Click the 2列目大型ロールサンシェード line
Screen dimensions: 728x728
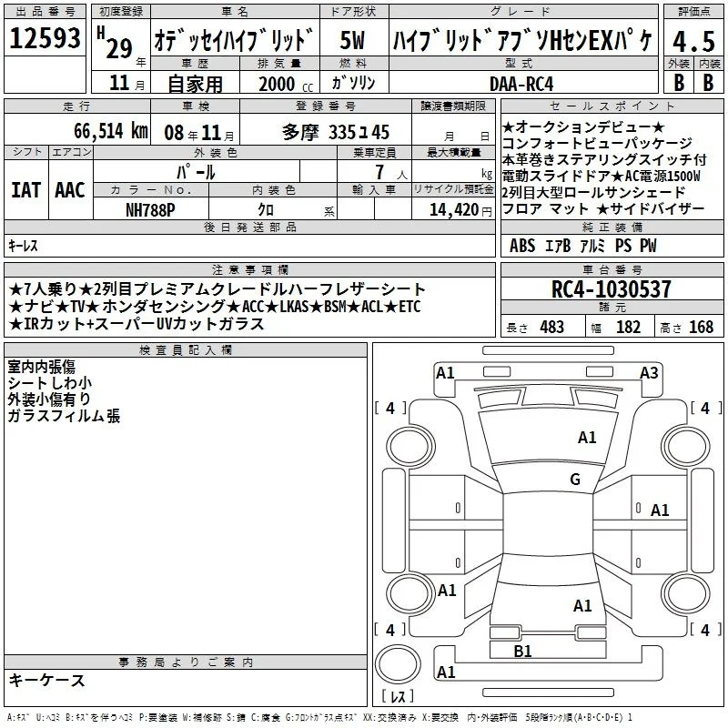click(x=594, y=192)
